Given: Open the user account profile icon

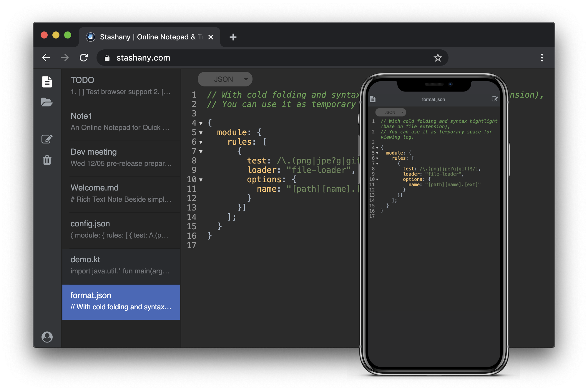Looking at the screenshot, I should click(47, 337).
